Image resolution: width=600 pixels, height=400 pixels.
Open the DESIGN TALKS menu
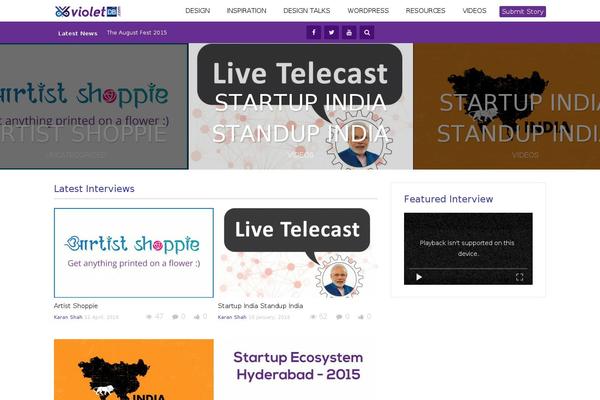coord(307,11)
